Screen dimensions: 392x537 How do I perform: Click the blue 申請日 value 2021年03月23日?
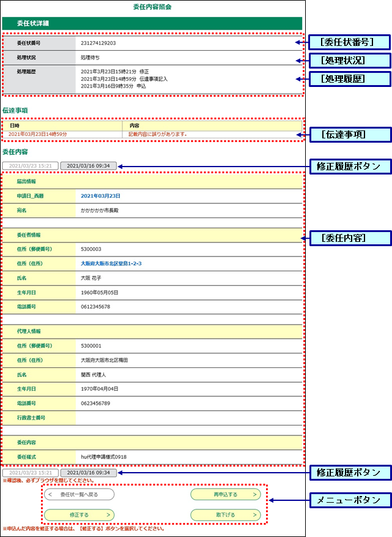100,196
